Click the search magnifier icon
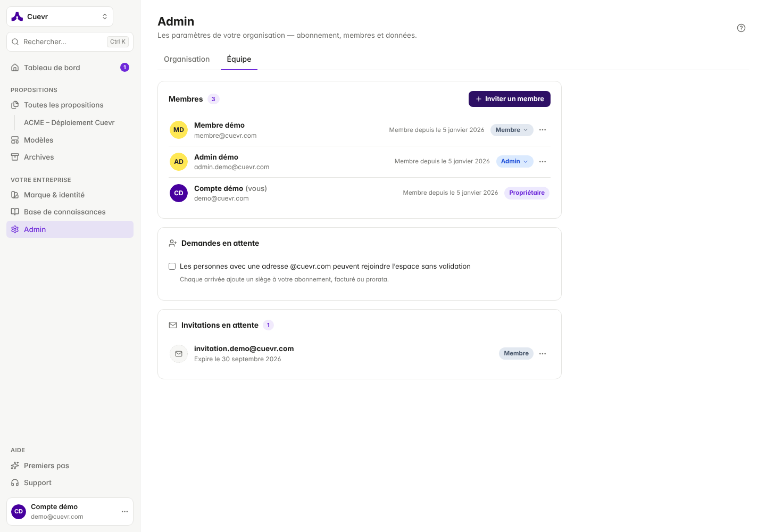 tap(15, 41)
